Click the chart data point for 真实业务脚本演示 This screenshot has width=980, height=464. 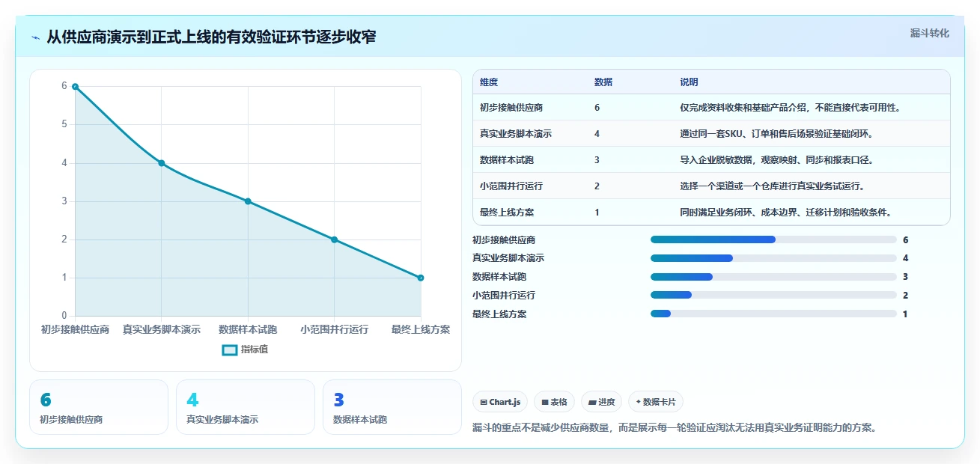[161, 163]
